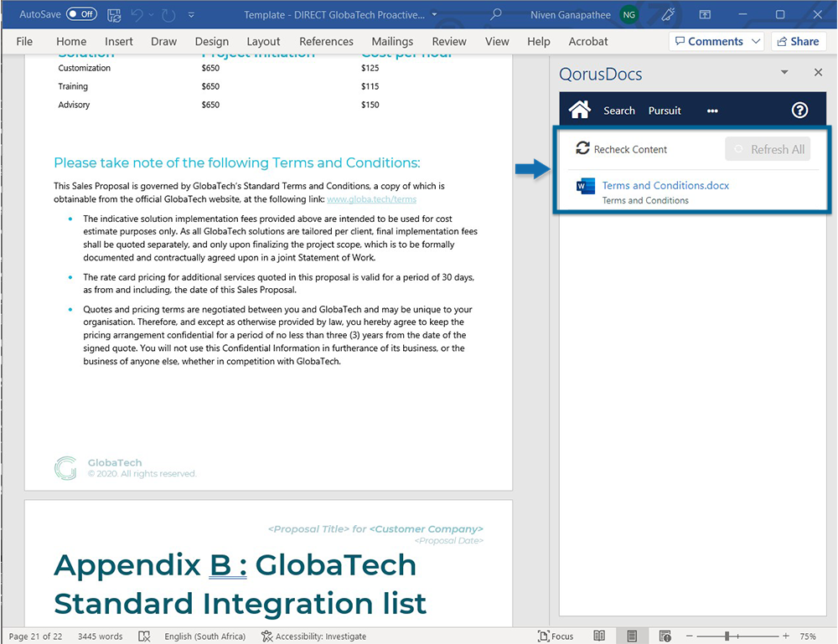
Task: Click the Redo arrow icon
Action: pos(169,15)
